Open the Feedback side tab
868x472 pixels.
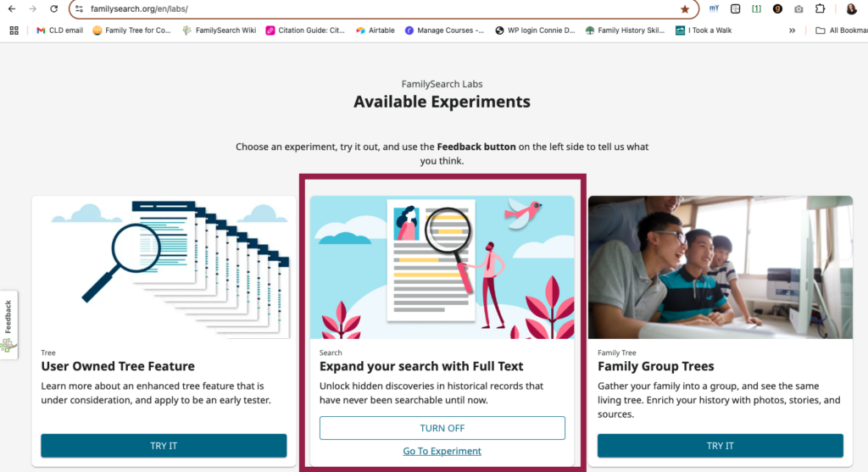click(x=8, y=325)
